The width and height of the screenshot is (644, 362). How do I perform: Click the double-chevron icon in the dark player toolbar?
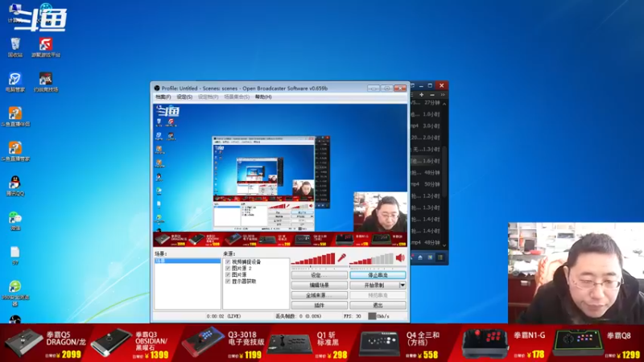443,95
